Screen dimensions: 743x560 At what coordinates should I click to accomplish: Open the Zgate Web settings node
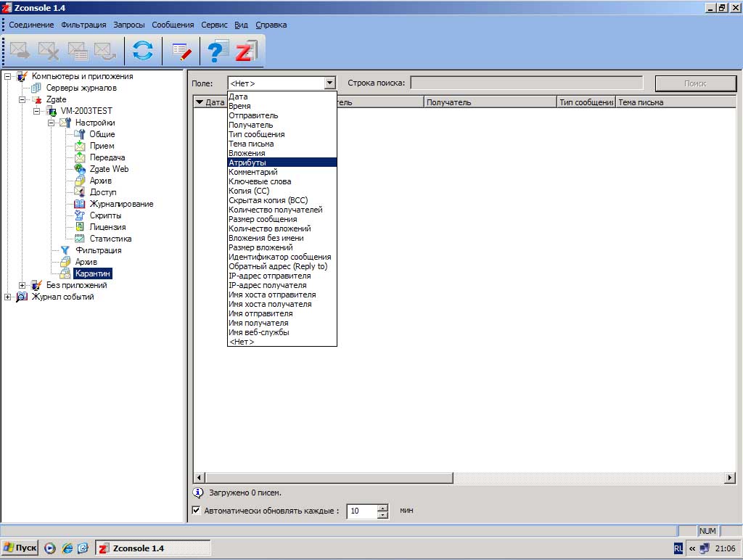coord(109,169)
